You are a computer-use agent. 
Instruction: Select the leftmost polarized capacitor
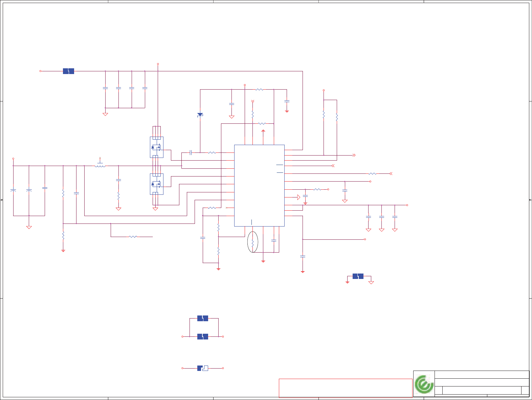coord(13,191)
